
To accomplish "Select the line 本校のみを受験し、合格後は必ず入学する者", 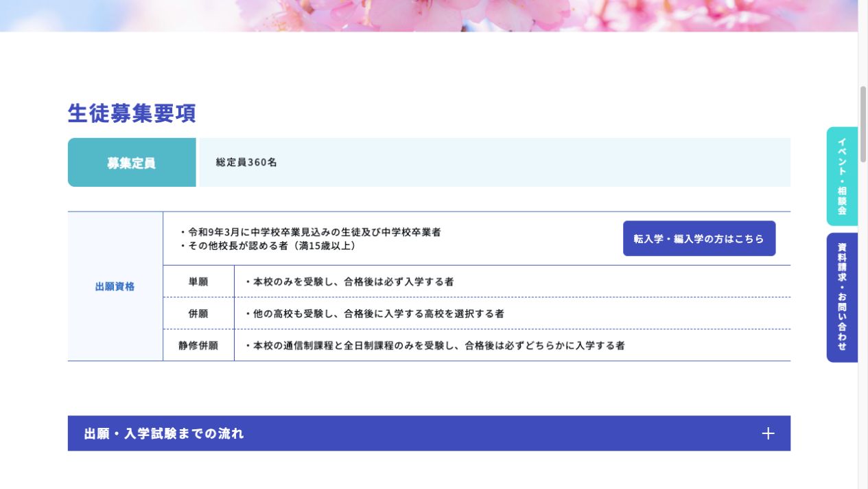I will tap(349, 282).
